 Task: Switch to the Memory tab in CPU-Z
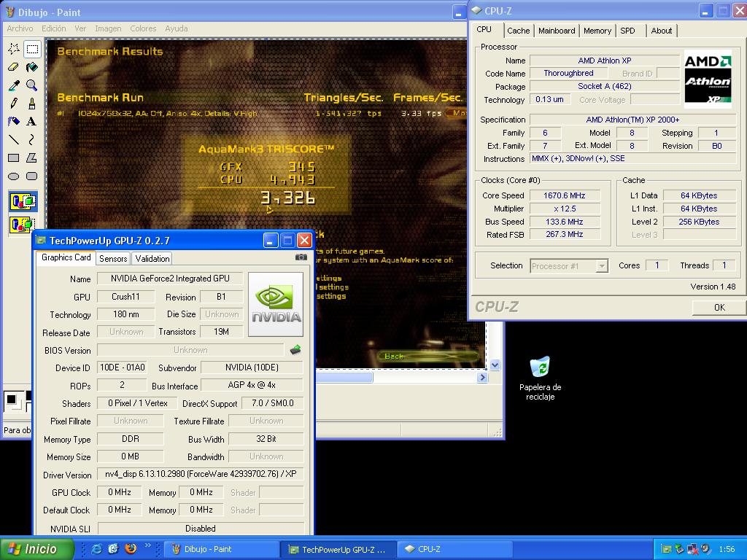(x=597, y=31)
